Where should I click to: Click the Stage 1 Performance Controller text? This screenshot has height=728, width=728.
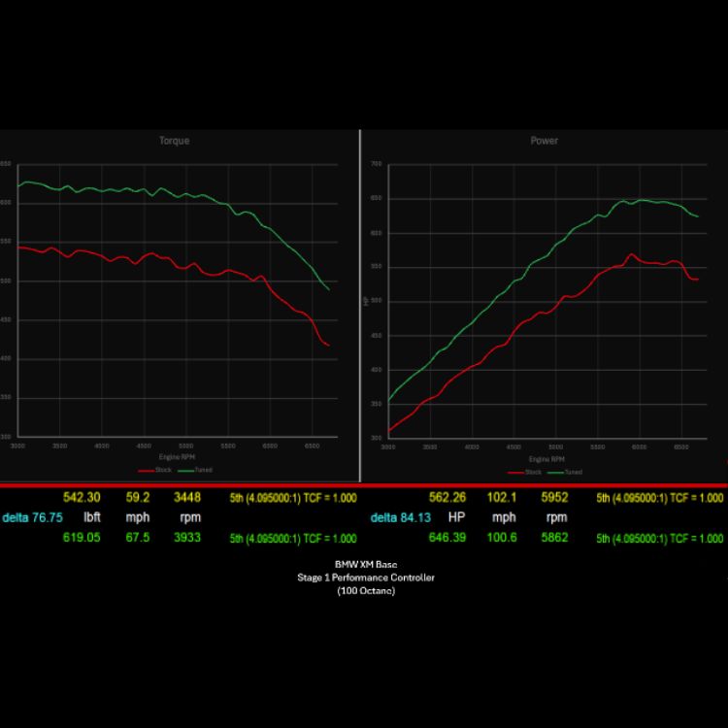tap(366, 578)
